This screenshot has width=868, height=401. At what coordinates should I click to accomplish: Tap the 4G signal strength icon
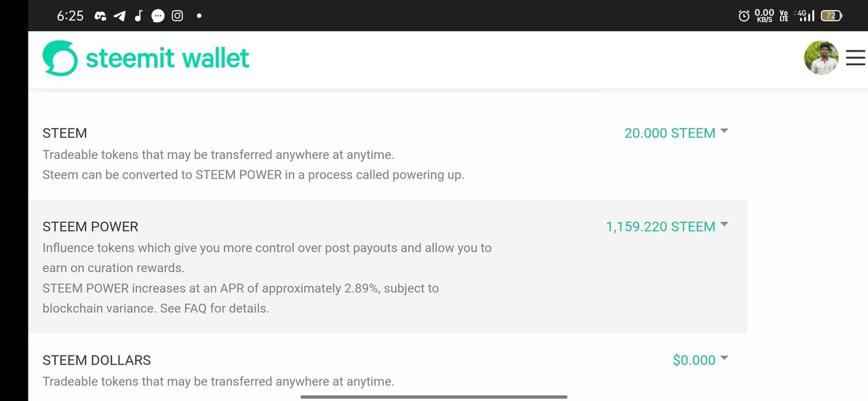pos(806,16)
